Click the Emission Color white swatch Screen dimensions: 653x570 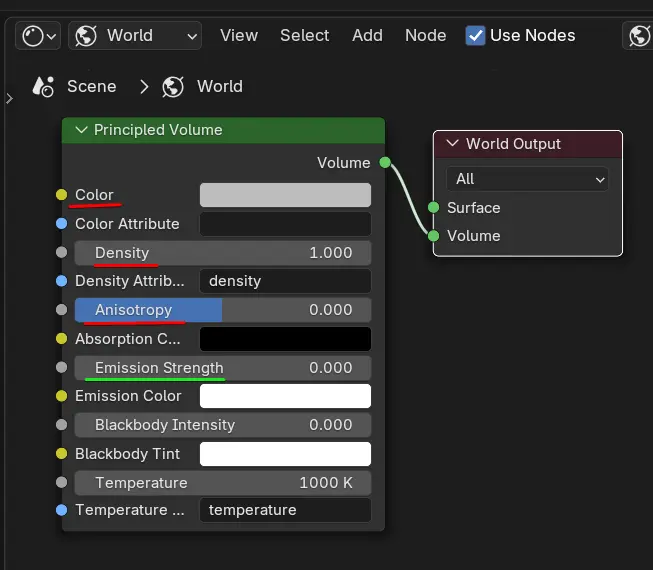(285, 396)
